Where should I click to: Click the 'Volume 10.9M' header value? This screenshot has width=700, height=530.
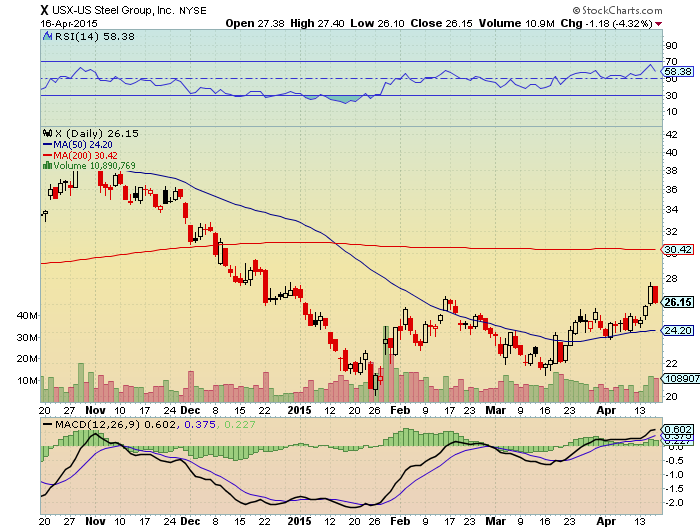517,23
